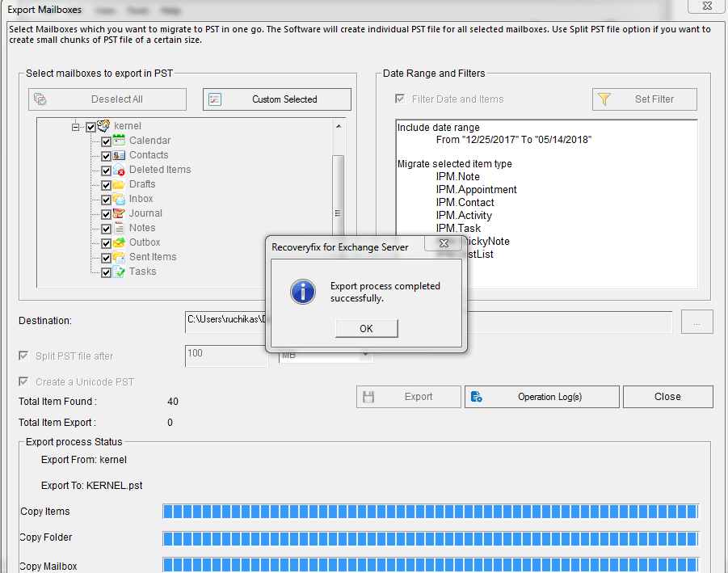Click the 'Sent Items' folder label
Image resolution: width=728 pixels, height=573 pixels.
pos(153,257)
